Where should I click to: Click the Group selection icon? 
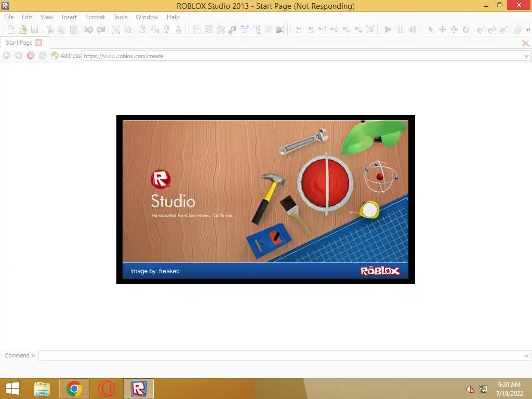click(x=116, y=30)
